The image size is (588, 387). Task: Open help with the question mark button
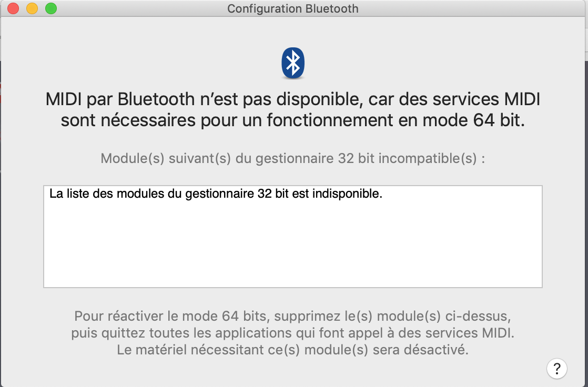click(x=557, y=368)
